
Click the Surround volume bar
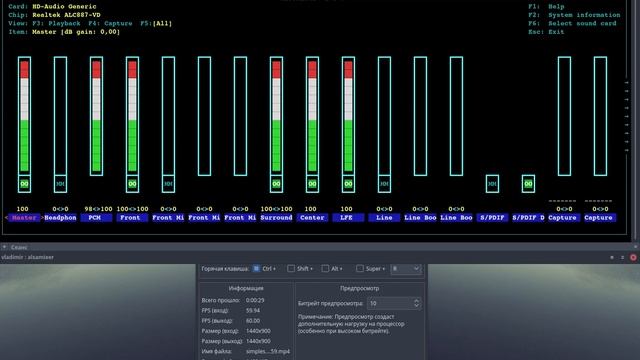tap(276, 116)
